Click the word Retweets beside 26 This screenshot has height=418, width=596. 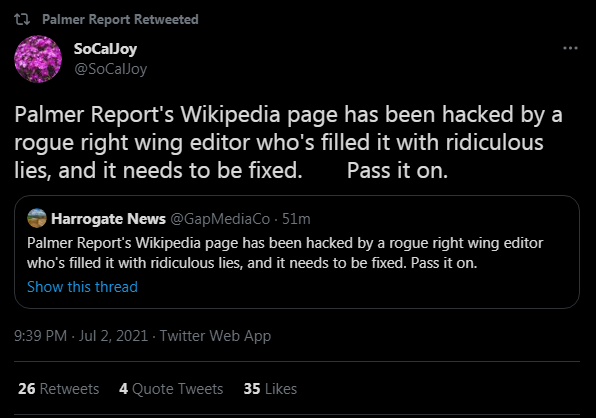click(x=69, y=388)
